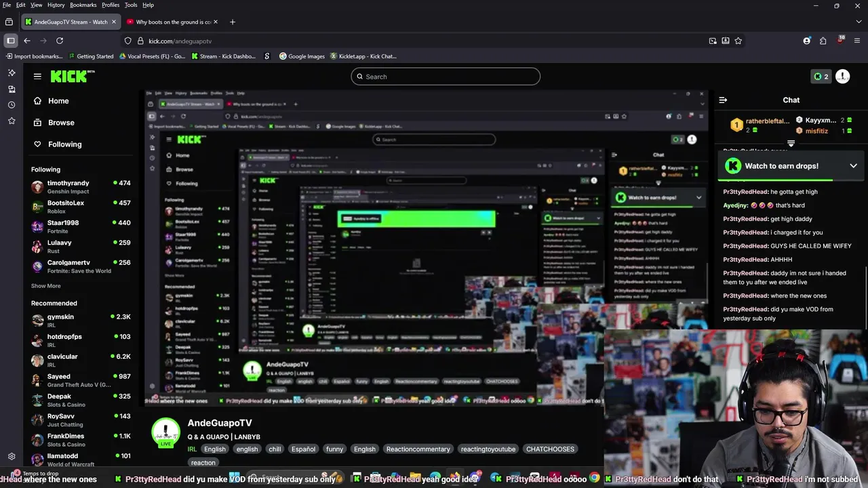Open bookmarks star sidebar icon
The height and width of the screenshot is (488, 868).
12,121
